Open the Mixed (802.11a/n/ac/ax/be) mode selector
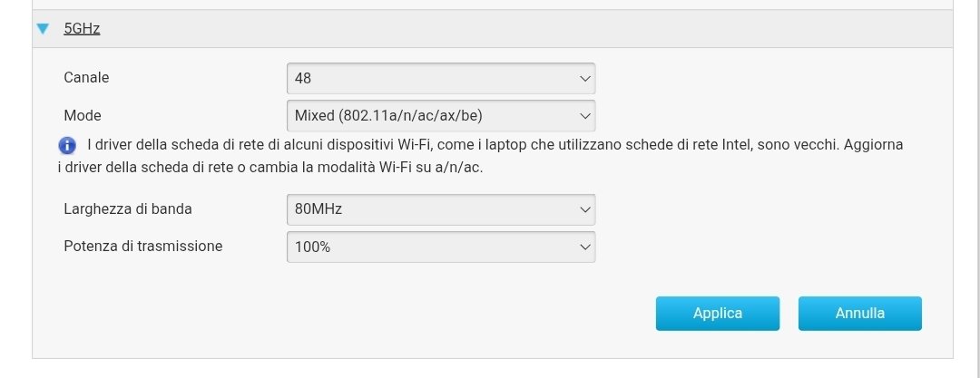This screenshot has height=378, width=980. [440, 116]
